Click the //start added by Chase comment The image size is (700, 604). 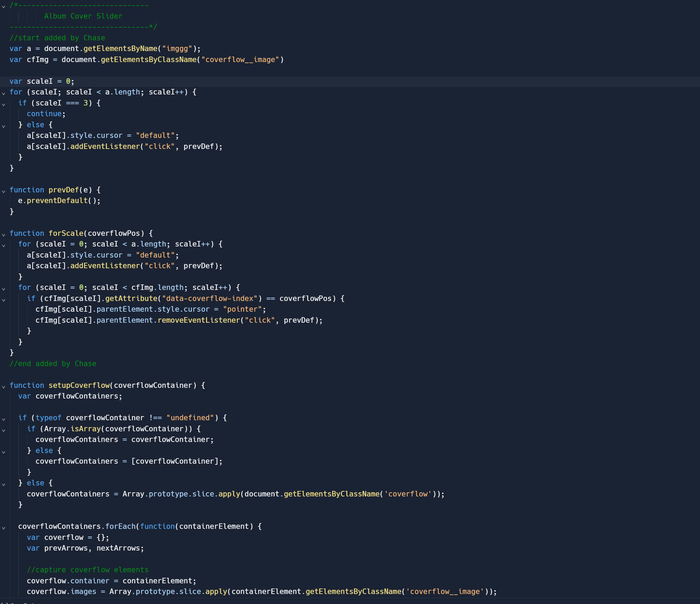[57, 38]
